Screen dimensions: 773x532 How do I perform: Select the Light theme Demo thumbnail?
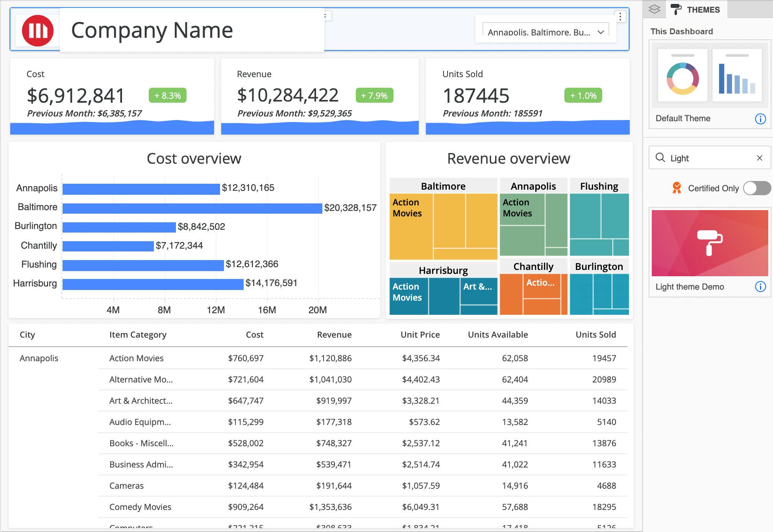tap(710, 243)
